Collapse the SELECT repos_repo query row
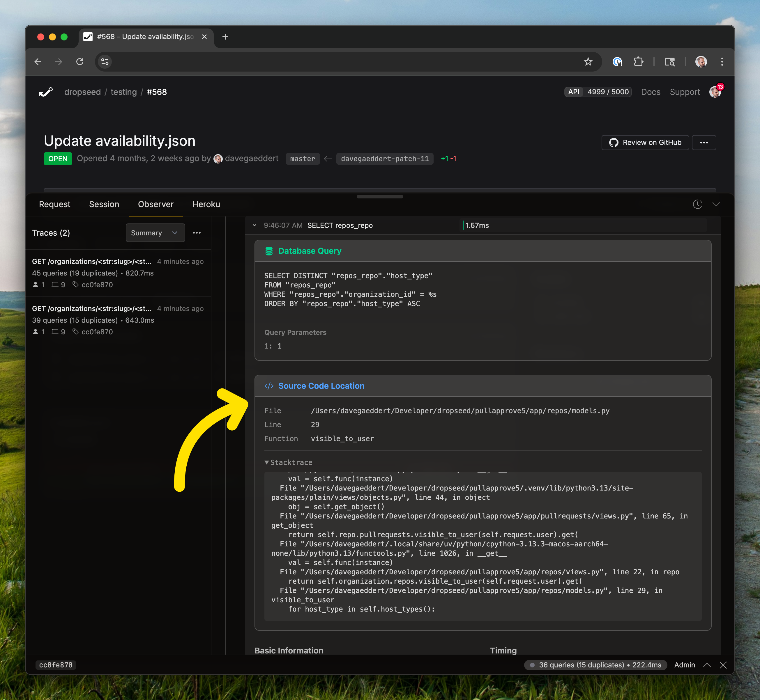The width and height of the screenshot is (760, 700). point(254,225)
